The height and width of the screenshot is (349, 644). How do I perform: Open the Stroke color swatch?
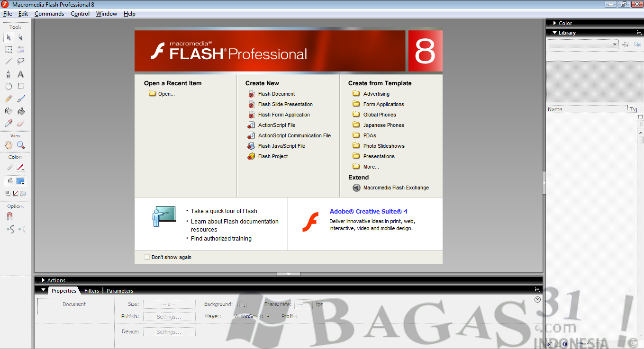pyautogui.click(x=20, y=167)
